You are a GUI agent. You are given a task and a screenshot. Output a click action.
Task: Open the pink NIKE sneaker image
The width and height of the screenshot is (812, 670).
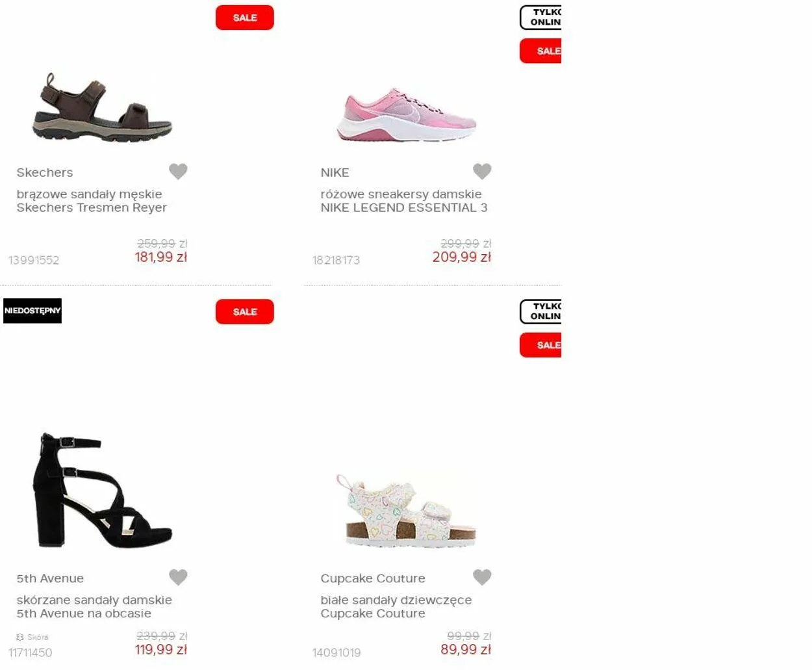tap(406, 115)
